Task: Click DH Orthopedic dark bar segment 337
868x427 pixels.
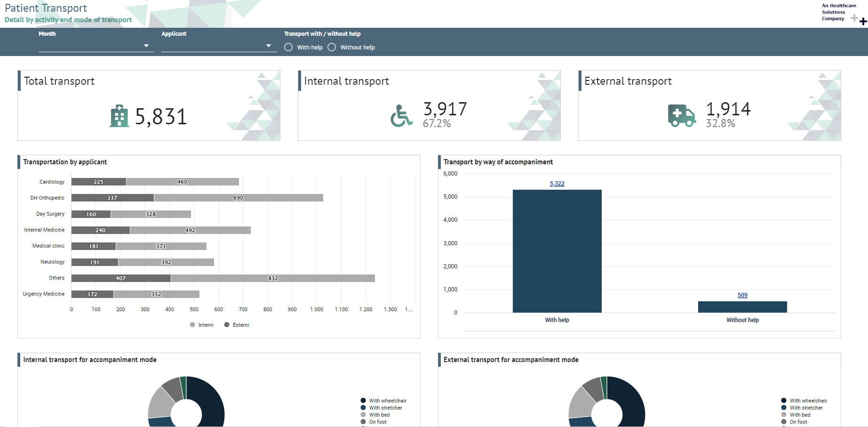Action: [112, 198]
